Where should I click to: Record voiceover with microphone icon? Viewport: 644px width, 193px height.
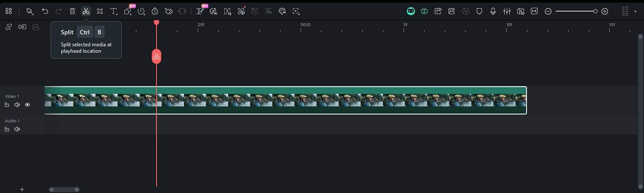pyautogui.click(x=493, y=11)
